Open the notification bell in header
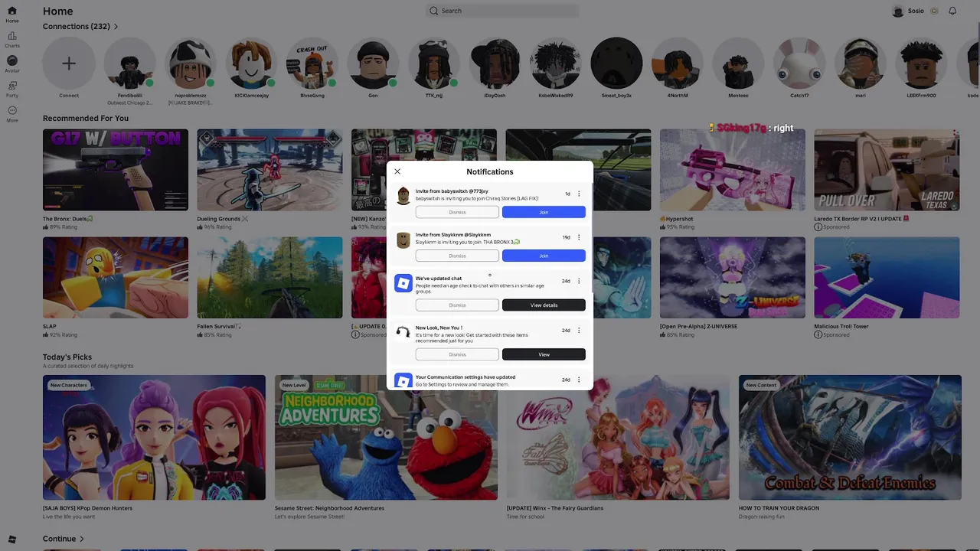 (952, 11)
